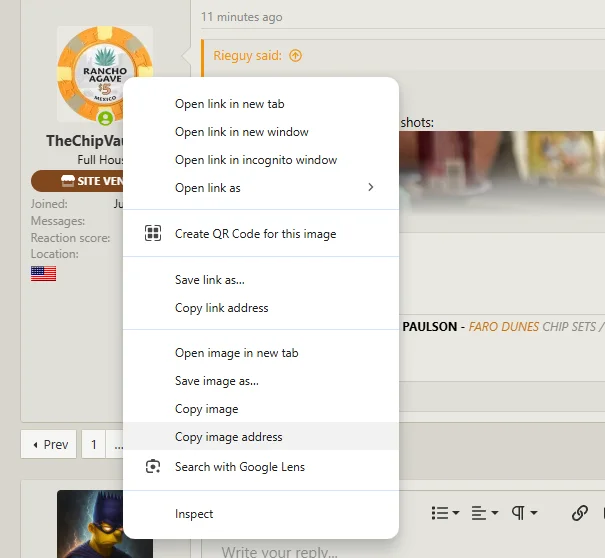Open link in new tab
This screenshot has height=558, width=605.
click(x=261, y=104)
